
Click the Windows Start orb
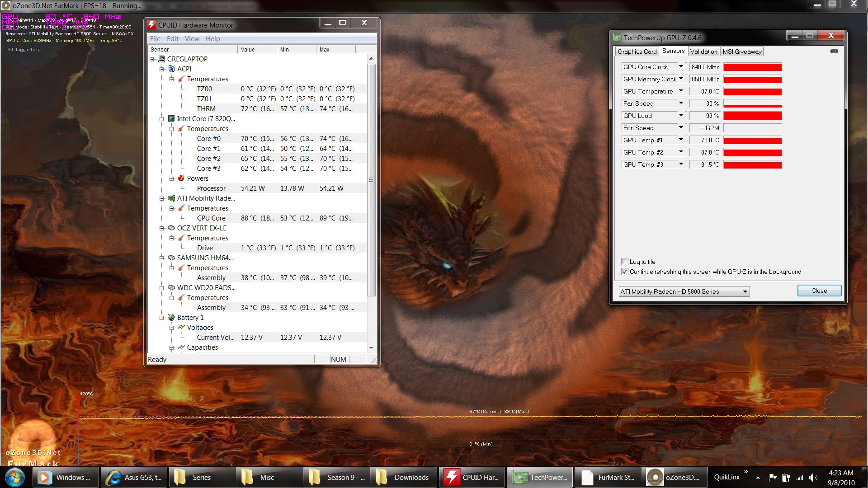(15, 478)
